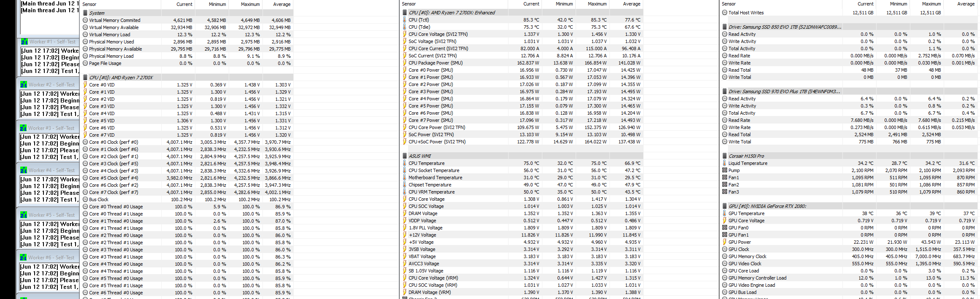980x299 pixels.
Task: Select the Bus Clock row
Action: [x=187, y=199]
